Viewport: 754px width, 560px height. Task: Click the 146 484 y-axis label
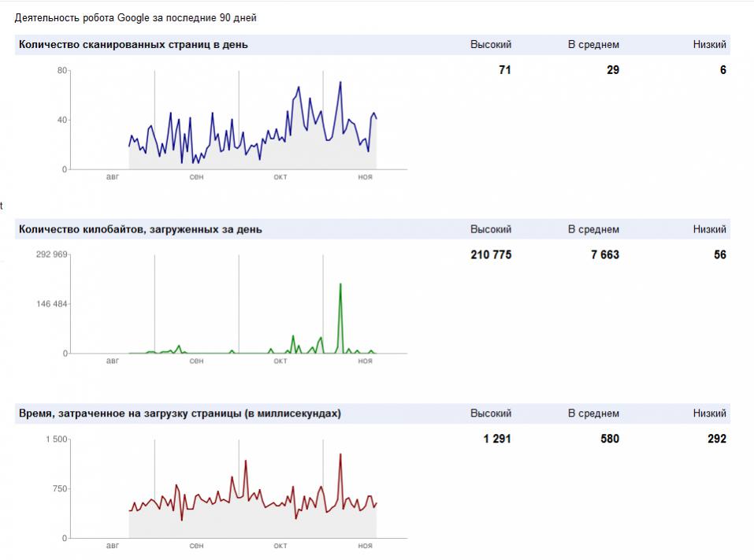click(x=54, y=304)
